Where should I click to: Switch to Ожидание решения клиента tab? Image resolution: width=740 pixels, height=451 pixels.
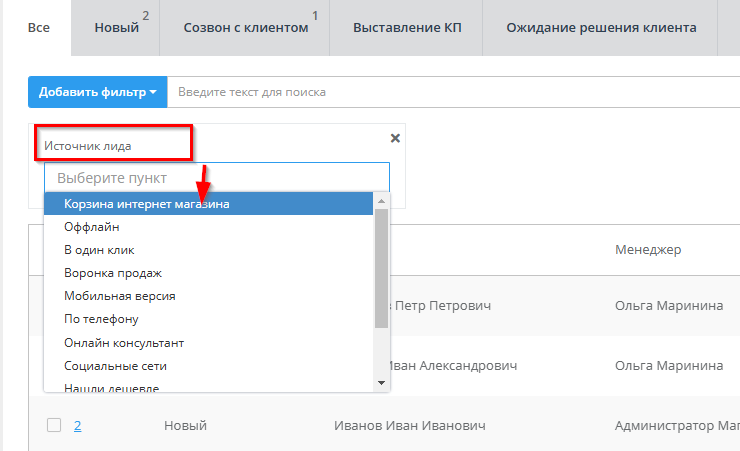601,28
